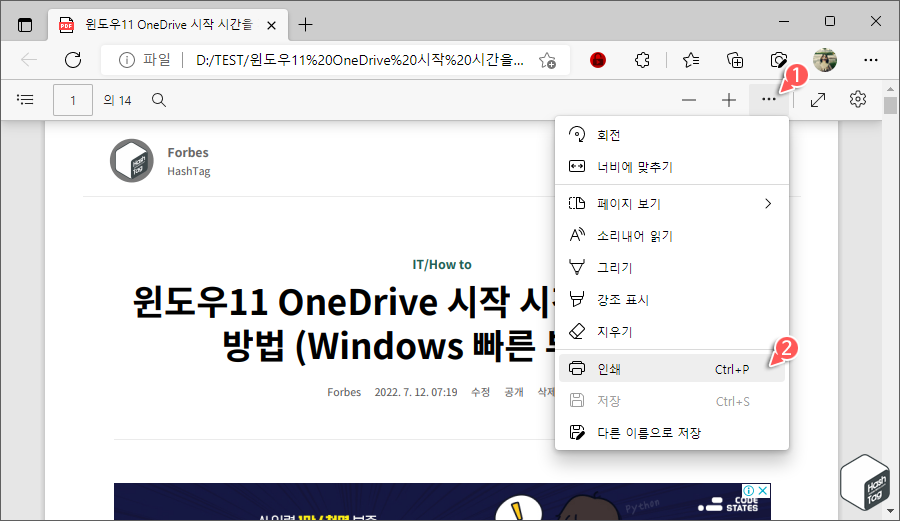Select 너비에 맞추기 menu item

(672, 167)
